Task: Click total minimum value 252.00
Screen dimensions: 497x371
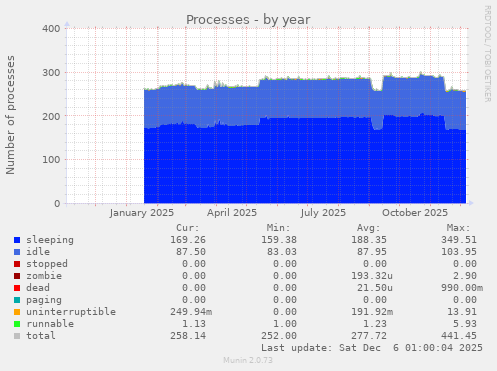Action: 279,336
